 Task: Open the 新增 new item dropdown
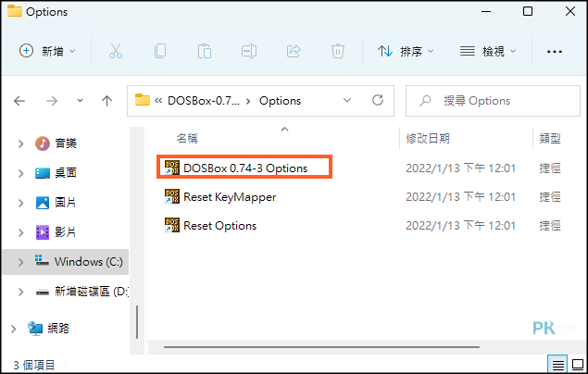pyautogui.click(x=47, y=51)
